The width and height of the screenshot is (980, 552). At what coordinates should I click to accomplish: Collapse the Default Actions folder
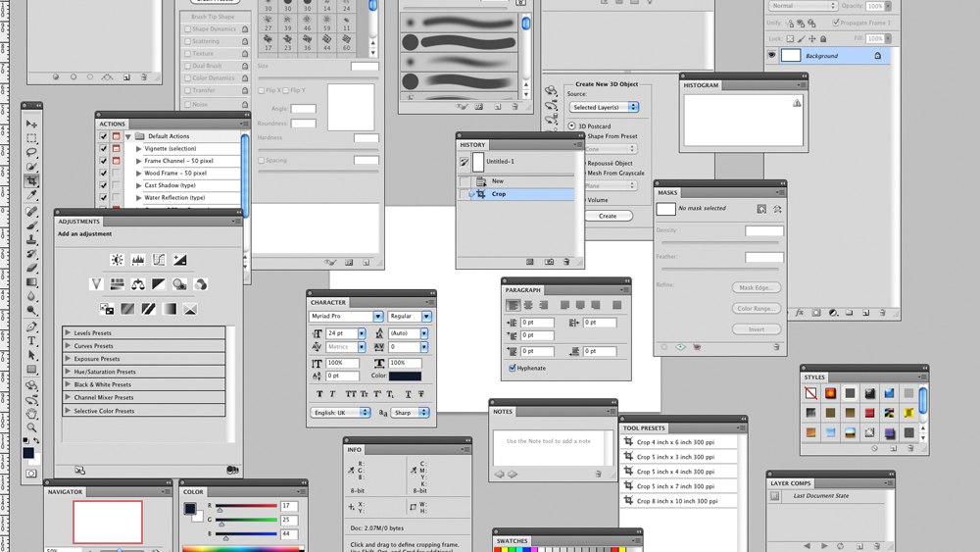tap(128, 136)
